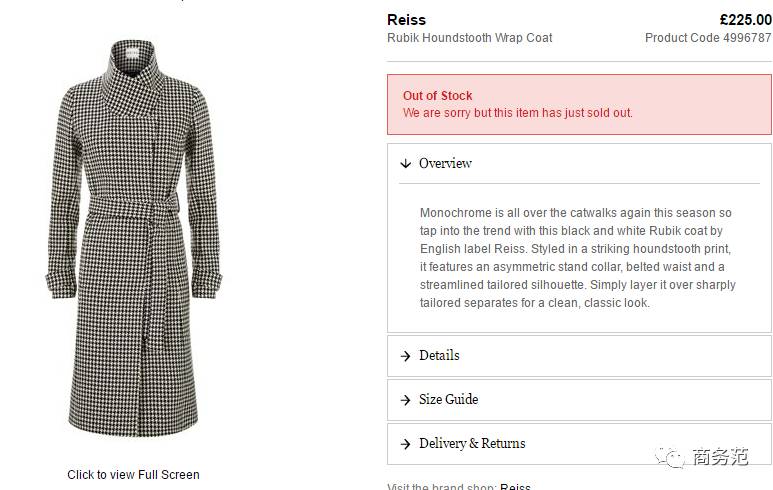The width and height of the screenshot is (773, 490).
Task: Collapse the Overview section heading
Action: 445,163
